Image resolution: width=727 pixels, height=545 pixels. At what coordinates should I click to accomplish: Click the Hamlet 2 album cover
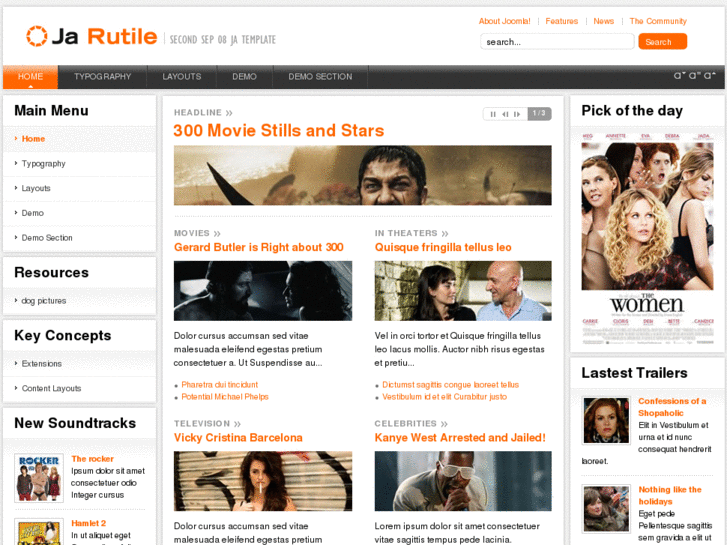click(39, 532)
